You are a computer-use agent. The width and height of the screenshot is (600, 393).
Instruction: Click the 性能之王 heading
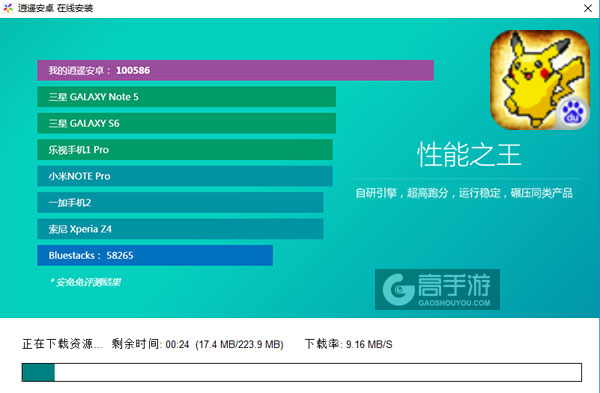(x=469, y=155)
